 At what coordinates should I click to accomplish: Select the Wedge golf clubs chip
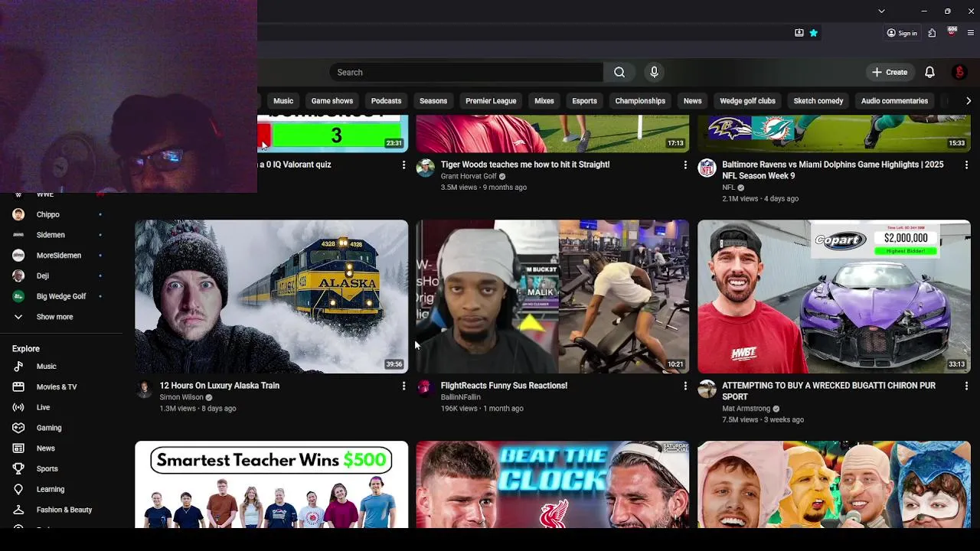[x=747, y=101]
